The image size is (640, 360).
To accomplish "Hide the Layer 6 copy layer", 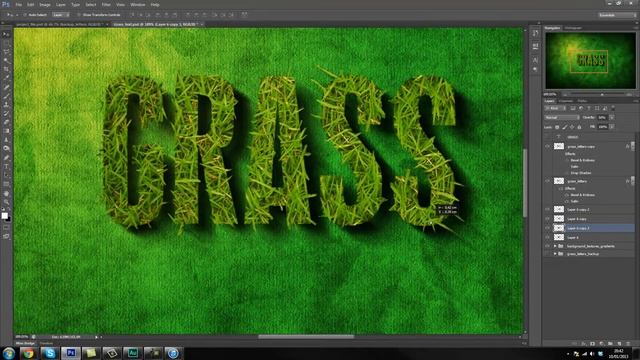I will (x=547, y=218).
